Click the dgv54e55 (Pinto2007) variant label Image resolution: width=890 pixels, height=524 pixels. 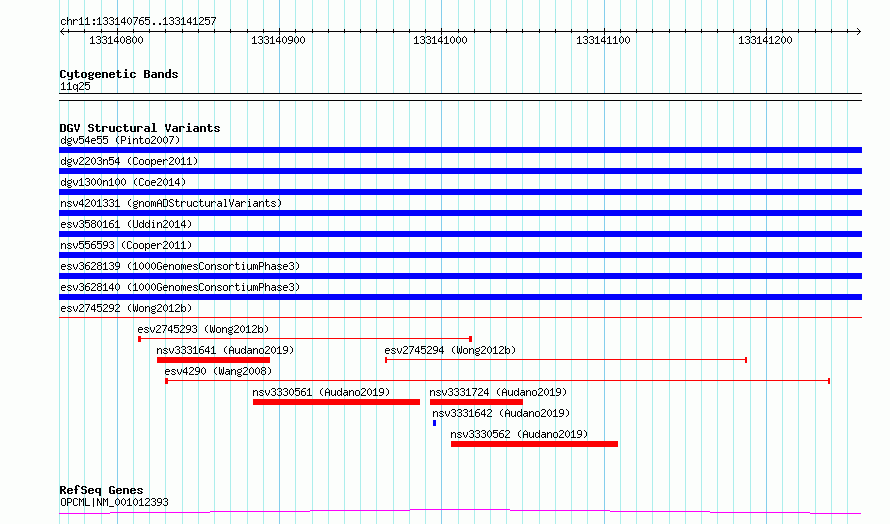(x=120, y=140)
